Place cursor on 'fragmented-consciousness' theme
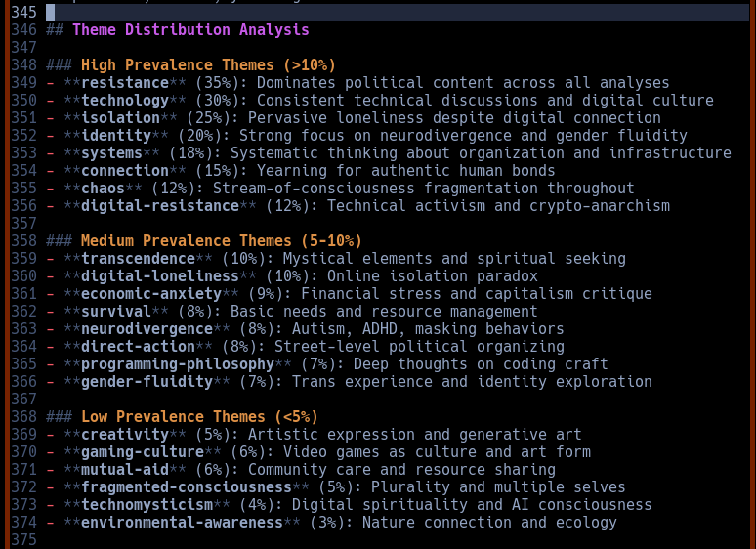This screenshot has width=756, height=549. click(187, 487)
